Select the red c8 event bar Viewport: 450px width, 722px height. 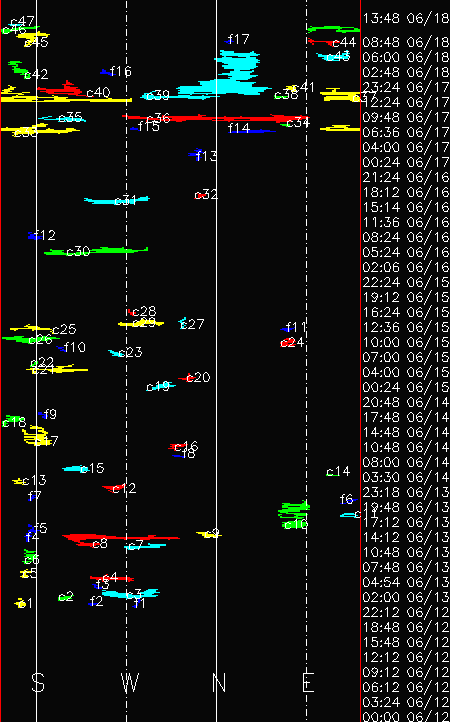click(x=121, y=539)
